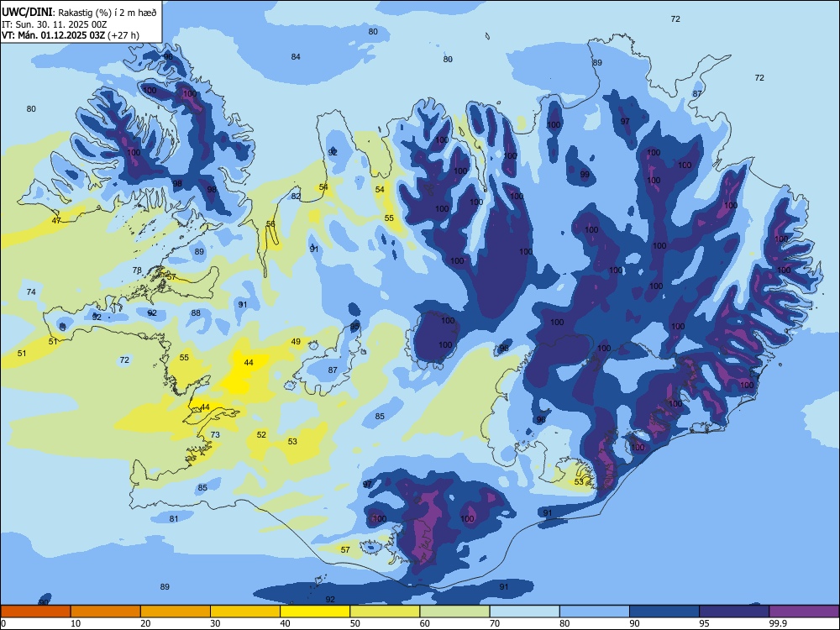Select the '30' tick label under the color scale
The width and height of the screenshot is (840, 630).
tap(215, 623)
